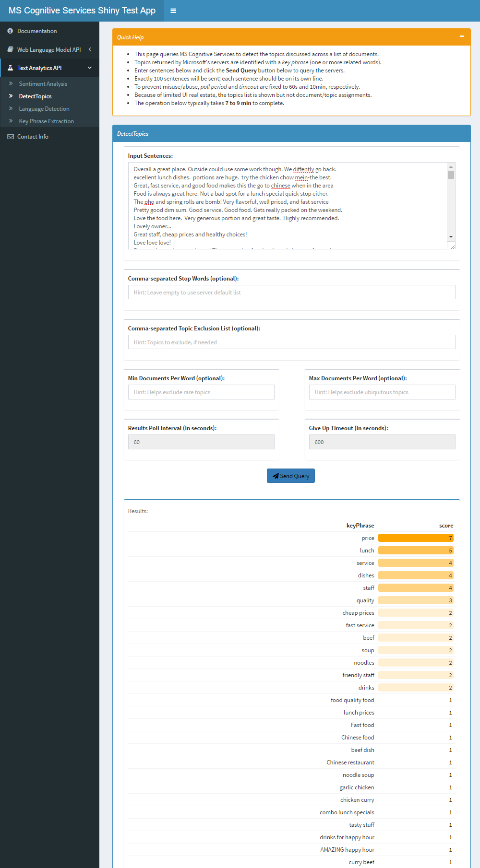
Task: Select the 'garlic chicken' keyPhrase cell
Action: [x=357, y=787]
